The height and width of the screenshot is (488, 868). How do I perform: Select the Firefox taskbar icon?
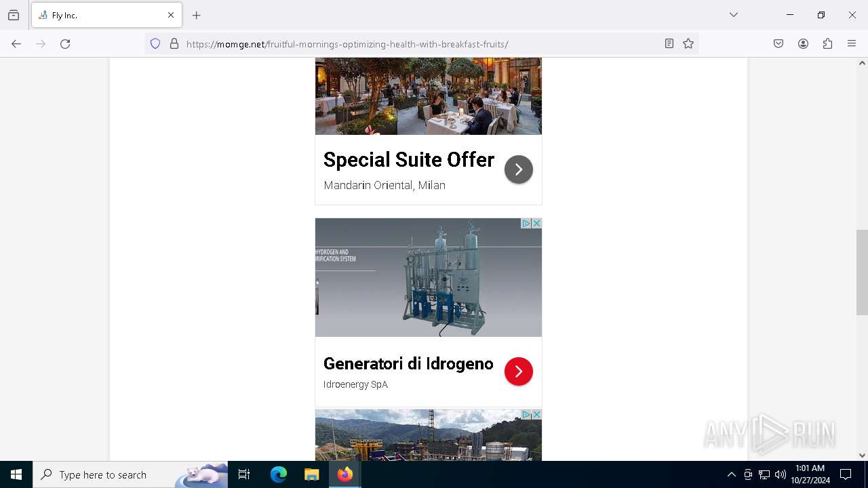click(x=344, y=474)
